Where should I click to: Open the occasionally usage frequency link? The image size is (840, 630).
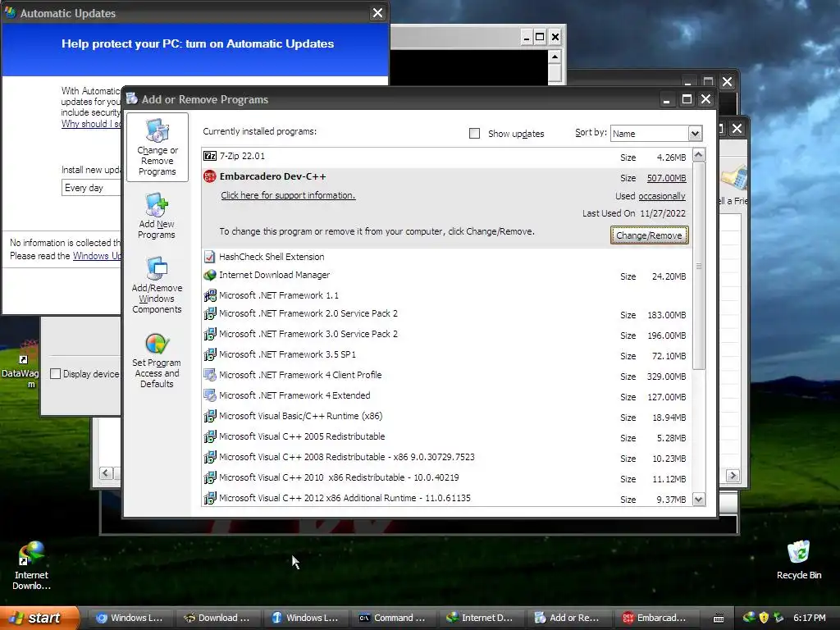(x=662, y=196)
